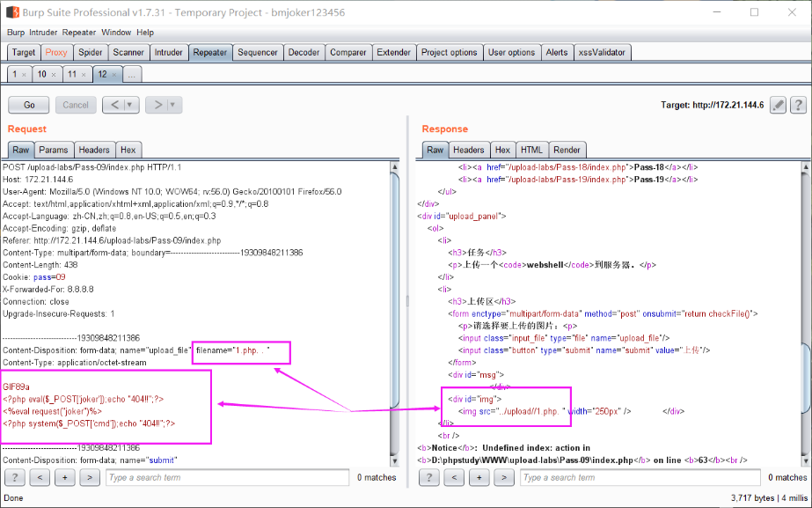This screenshot has width=812, height=508.
Task: Click request scrollbar down arrow
Action: 395,460
